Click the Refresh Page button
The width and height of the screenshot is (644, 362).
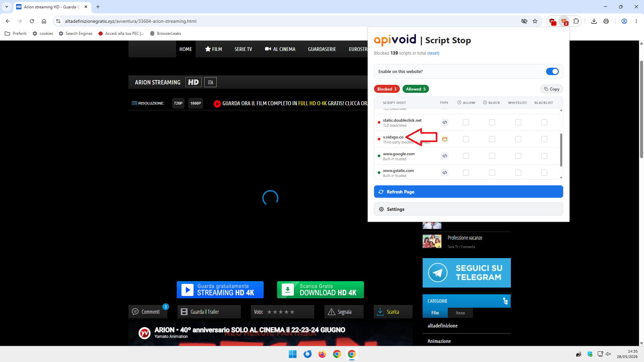pyautogui.click(x=468, y=192)
